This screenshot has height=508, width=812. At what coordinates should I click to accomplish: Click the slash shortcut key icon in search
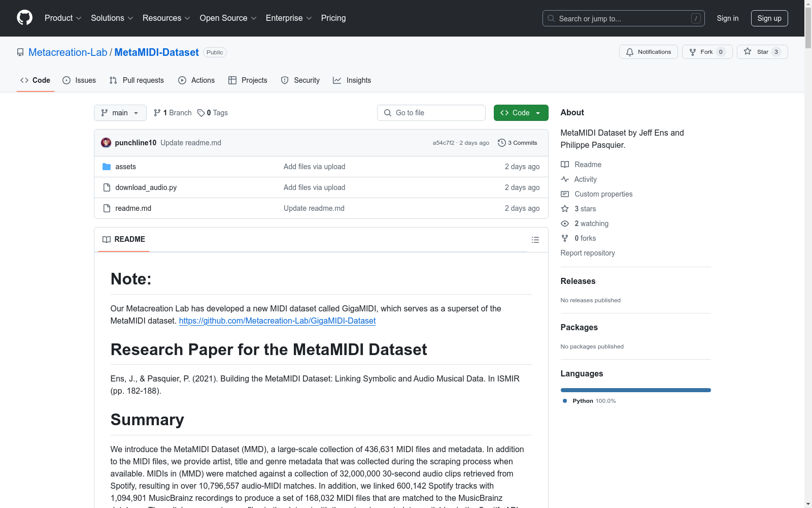click(696, 18)
